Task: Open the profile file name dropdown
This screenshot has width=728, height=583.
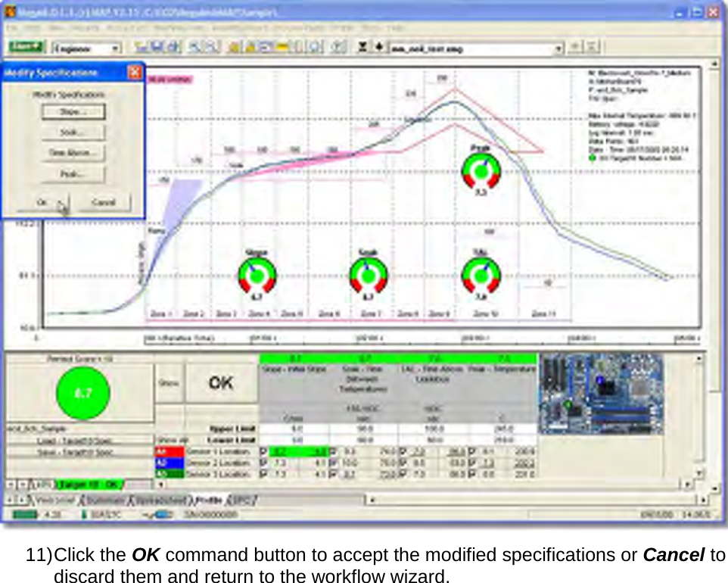Action: [x=558, y=48]
